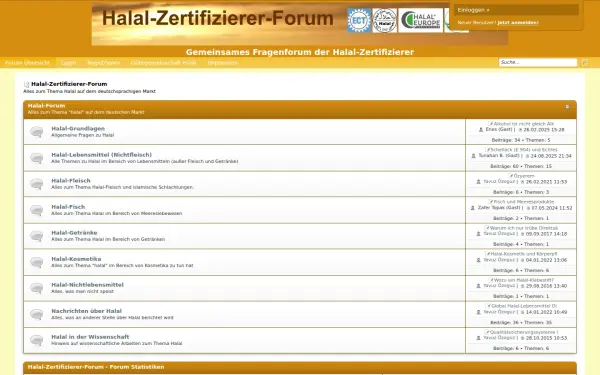Open last post 'Qualitätssicherungssysteme'

click(x=523, y=332)
